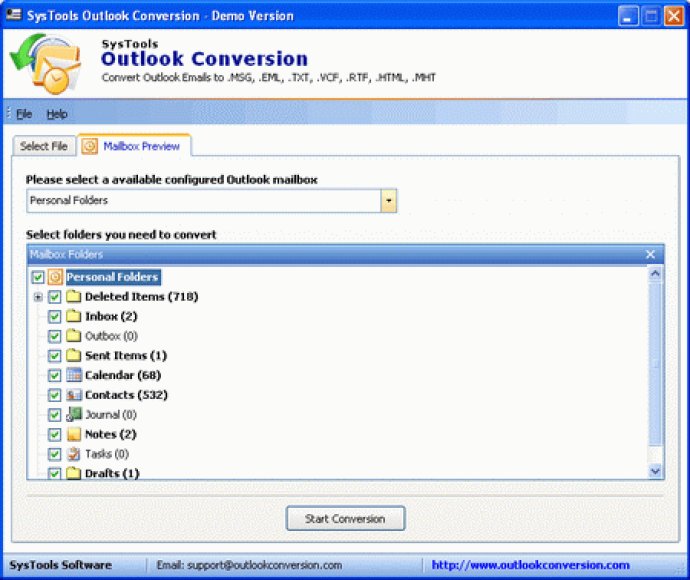Select the Sent Items (1) label
This screenshot has width=690, height=580.
coord(126,356)
